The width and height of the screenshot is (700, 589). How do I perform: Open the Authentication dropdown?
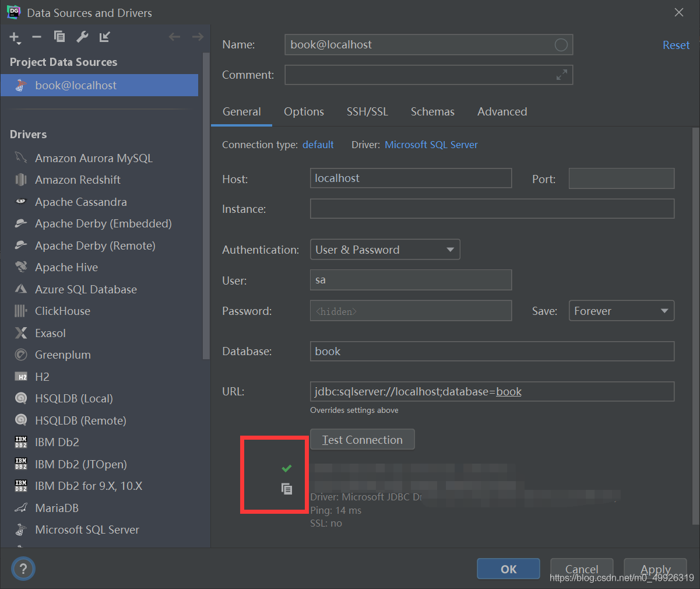click(x=385, y=250)
